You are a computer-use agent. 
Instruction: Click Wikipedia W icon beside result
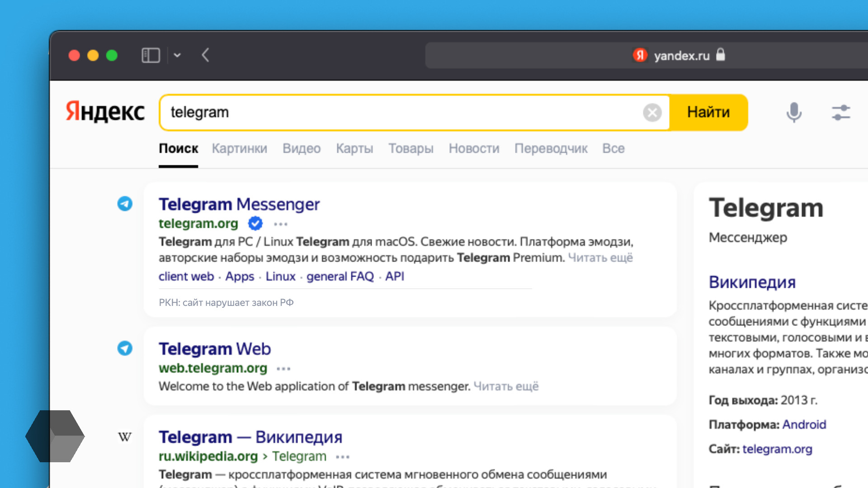(x=125, y=436)
